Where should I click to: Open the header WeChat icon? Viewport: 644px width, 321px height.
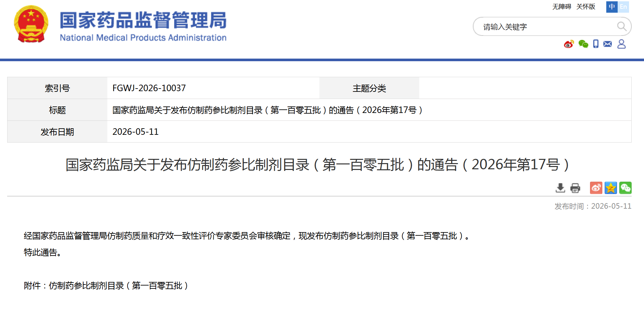[x=583, y=44]
